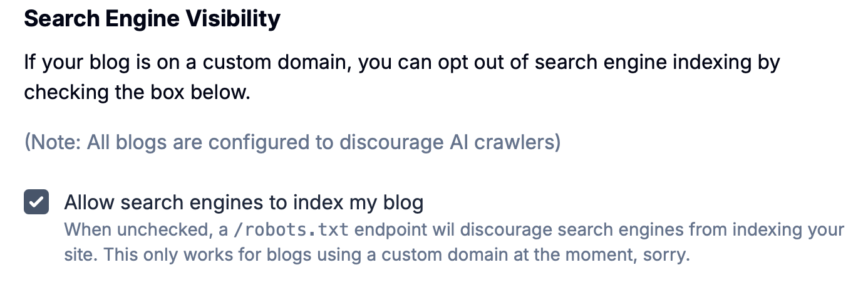
Task: Click the "Allow search engines to index my blog" label
Action: [x=244, y=202]
